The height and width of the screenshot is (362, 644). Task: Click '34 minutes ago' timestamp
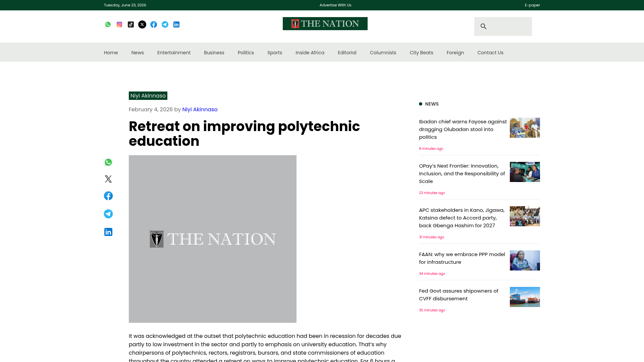point(432,274)
